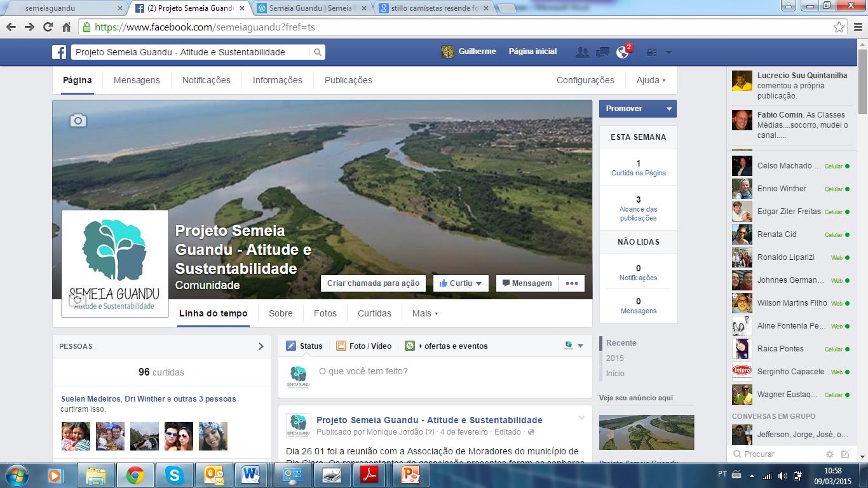The image size is (868, 488).
Task: Open the Suelen Medeiros link
Action: (x=90, y=399)
